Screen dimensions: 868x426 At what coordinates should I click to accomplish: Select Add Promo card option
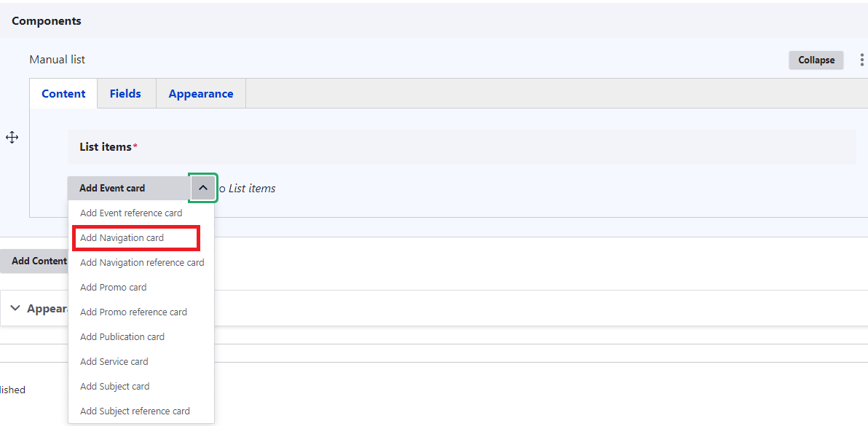click(114, 288)
